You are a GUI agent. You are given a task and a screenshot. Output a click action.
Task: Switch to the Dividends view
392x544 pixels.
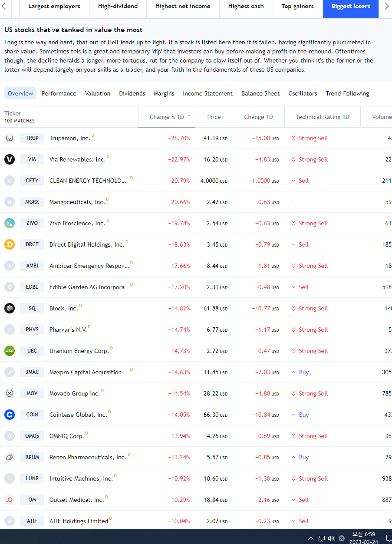tap(132, 93)
